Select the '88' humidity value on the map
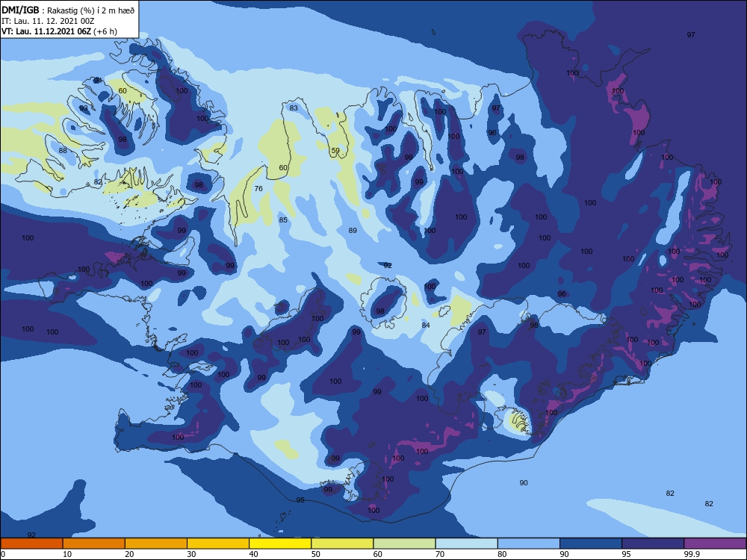 [x=63, y=151]
